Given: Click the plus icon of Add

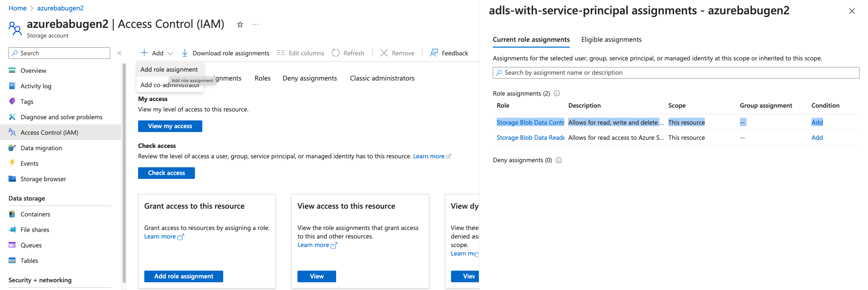Looking at the screenshot, I should pyautogui.click(x=144, y=53).
